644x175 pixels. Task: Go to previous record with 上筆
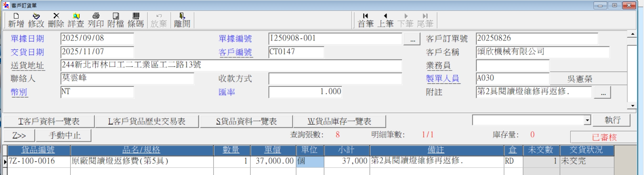coord(385,20)
